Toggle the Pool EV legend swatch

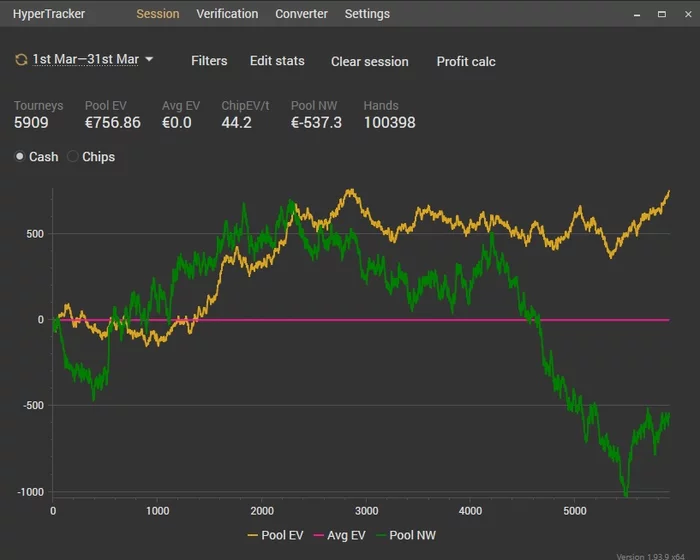click(253, 536)
